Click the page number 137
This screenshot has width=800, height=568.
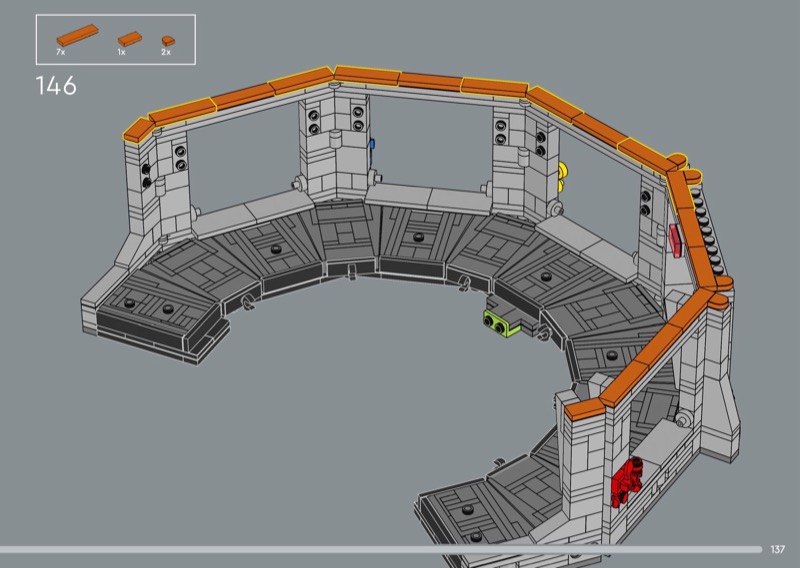[x=778, y=549]
